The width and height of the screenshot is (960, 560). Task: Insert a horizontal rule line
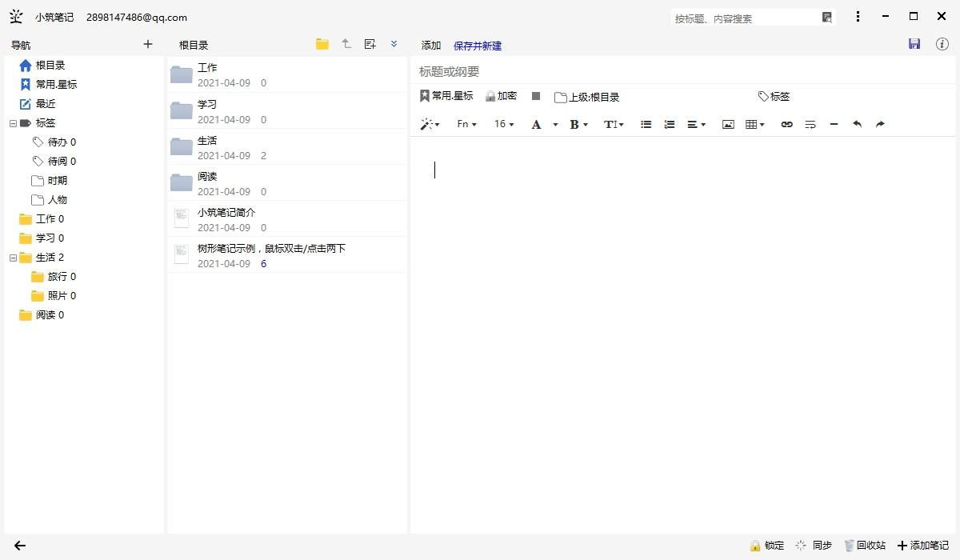point(834,124)
